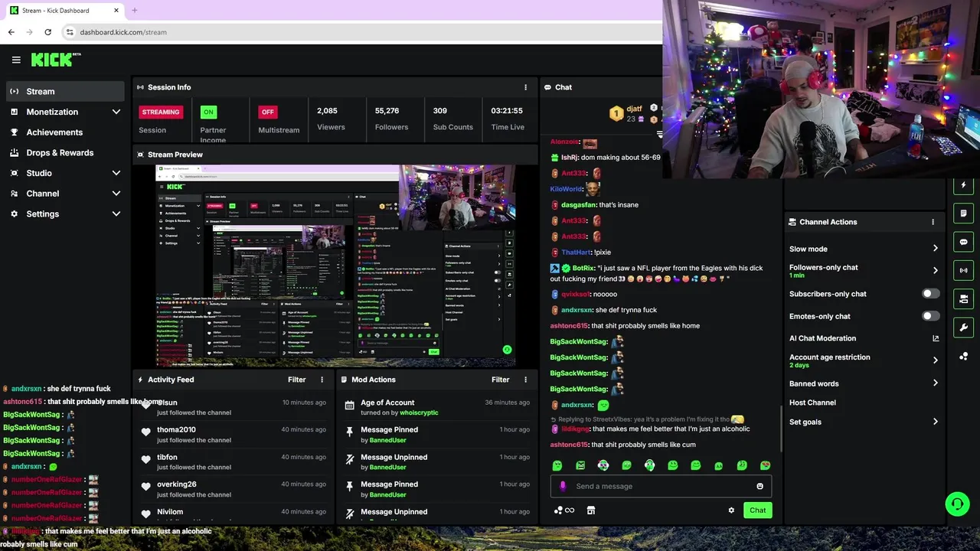This screenshot has width=980, height=551.
Task: Expand the Monetization sidebar section
Action: click(x=116, y=112)
